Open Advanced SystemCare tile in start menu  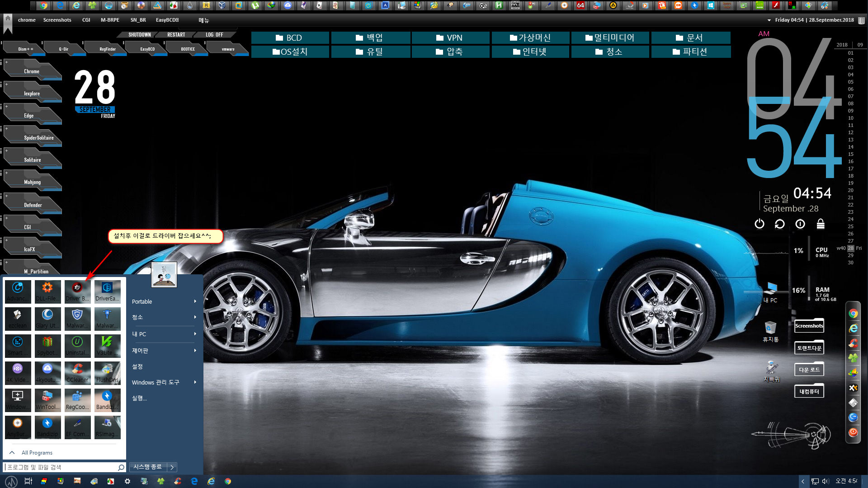coord(18,291)
